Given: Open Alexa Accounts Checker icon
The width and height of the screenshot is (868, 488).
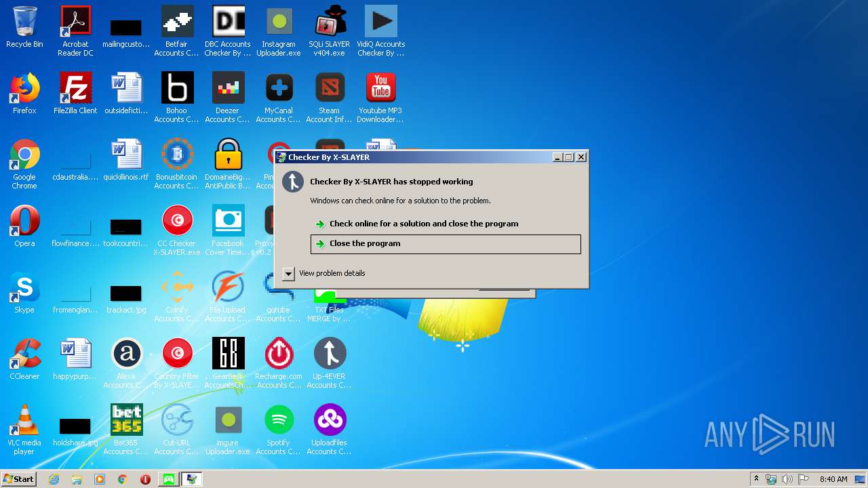Looking at the screenshot, I should [x=126, y=363].
